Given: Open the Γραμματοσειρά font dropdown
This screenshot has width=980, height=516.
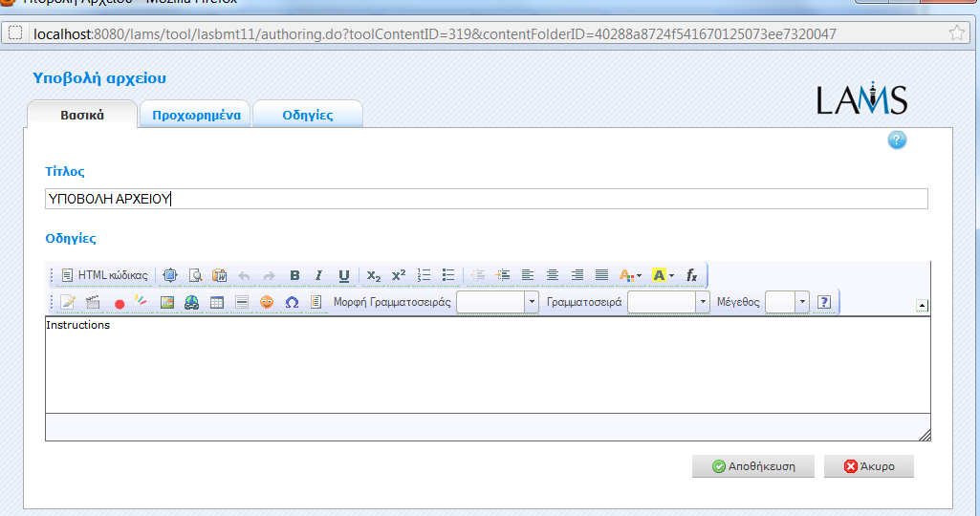Looking at the screenshot, I should click(668, 302).
